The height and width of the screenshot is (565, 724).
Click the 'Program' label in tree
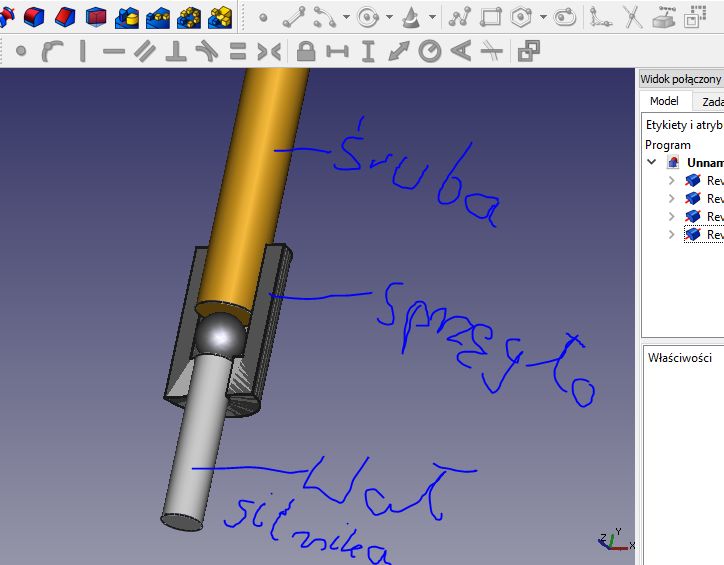(x=668, y=145)
